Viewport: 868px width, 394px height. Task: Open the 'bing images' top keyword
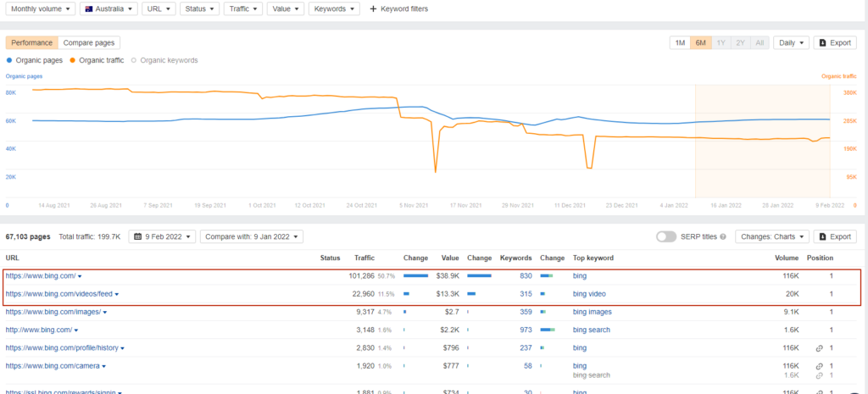point(593,312)
